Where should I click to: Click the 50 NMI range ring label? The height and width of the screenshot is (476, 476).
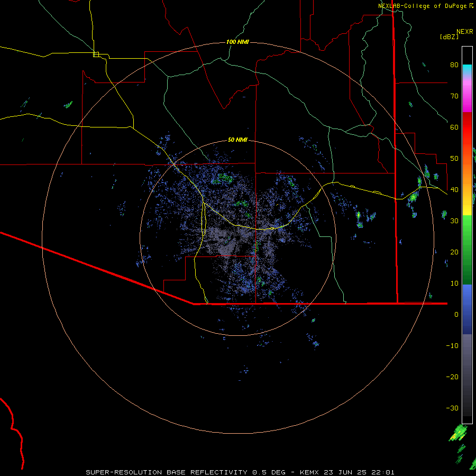(237, 140)
